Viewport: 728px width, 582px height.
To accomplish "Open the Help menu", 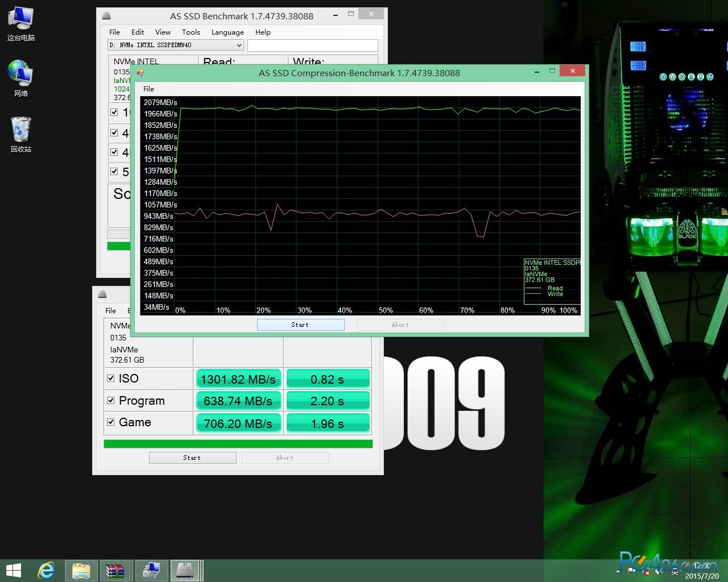I will pyautogui.click(x=263, y=32).
